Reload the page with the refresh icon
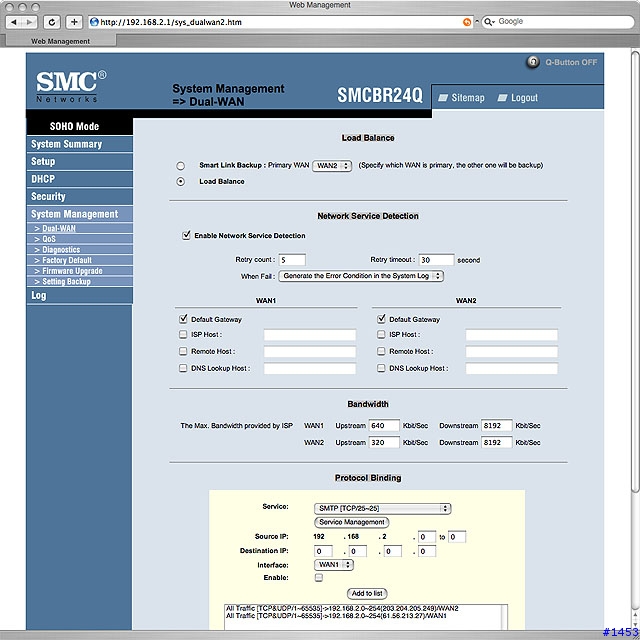Screen dimensions: 640x640 (52, 22)
